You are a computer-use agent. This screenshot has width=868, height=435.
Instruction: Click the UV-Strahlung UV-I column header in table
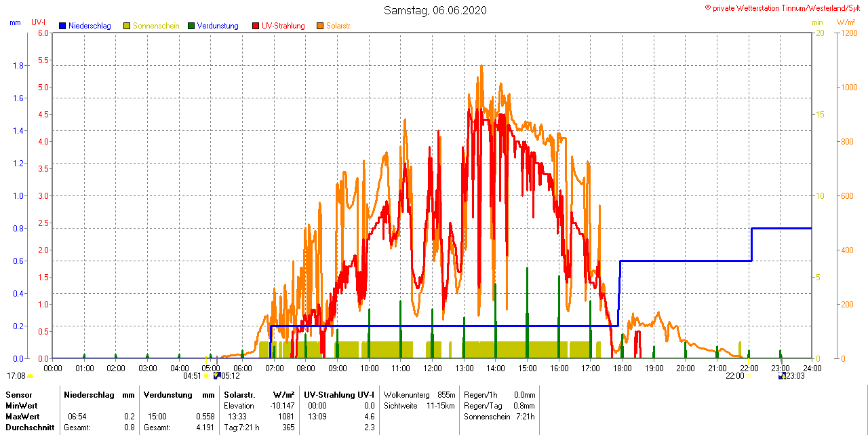338,394
